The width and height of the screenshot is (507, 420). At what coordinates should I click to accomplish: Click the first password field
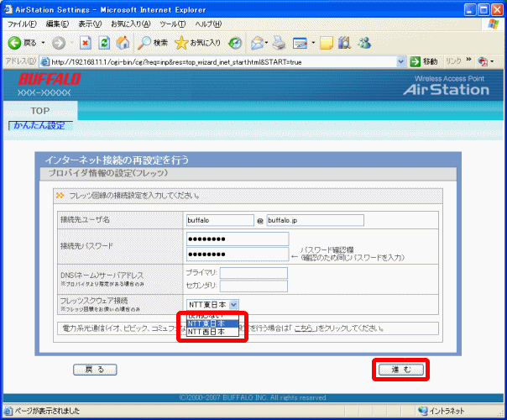coord(238,239)
